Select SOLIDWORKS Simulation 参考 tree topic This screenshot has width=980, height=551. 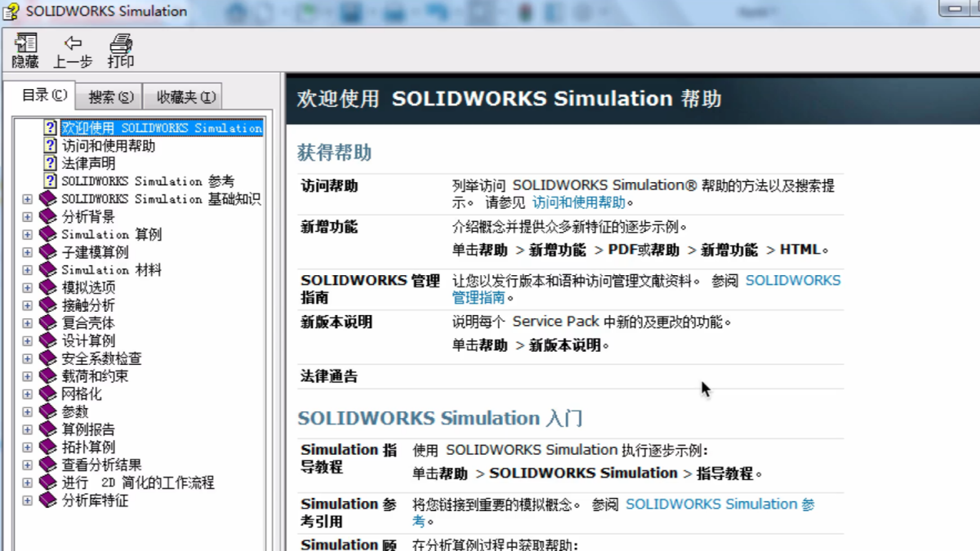148,181
